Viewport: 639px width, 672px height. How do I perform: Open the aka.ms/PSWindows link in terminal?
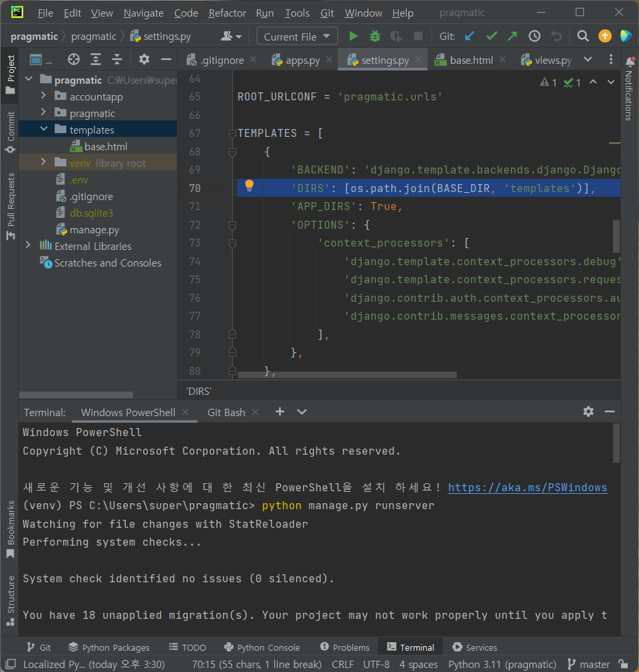pos(527,487)
